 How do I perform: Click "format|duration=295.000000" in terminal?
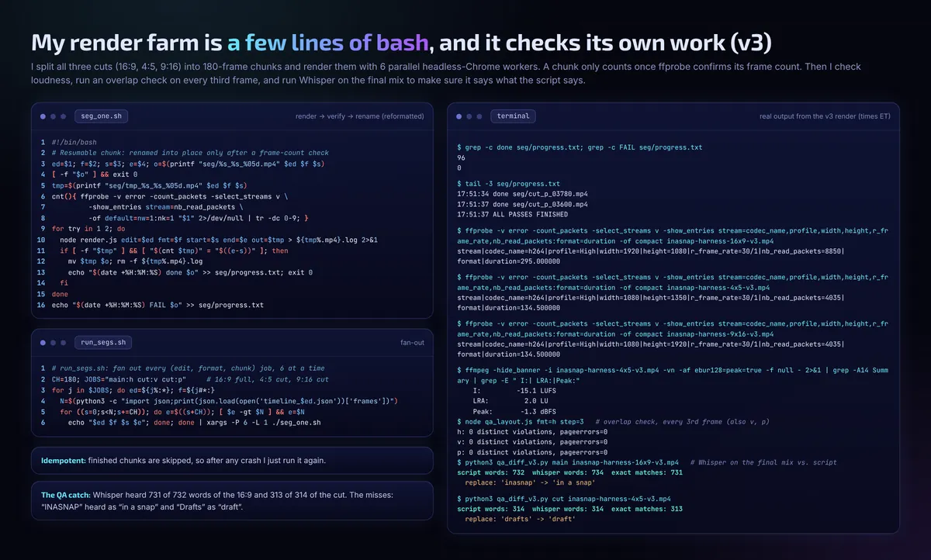click(x=509, y=261)
